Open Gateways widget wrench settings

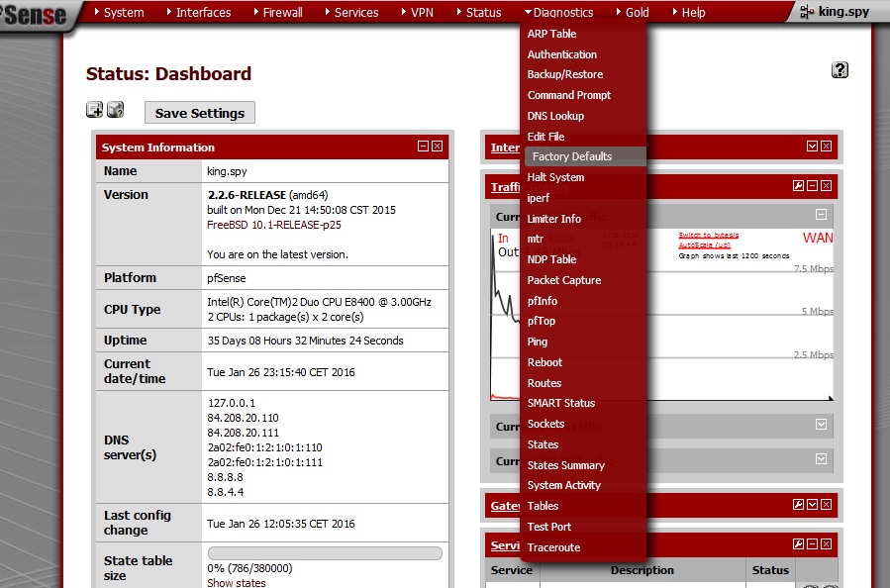(x=798, y=505)
